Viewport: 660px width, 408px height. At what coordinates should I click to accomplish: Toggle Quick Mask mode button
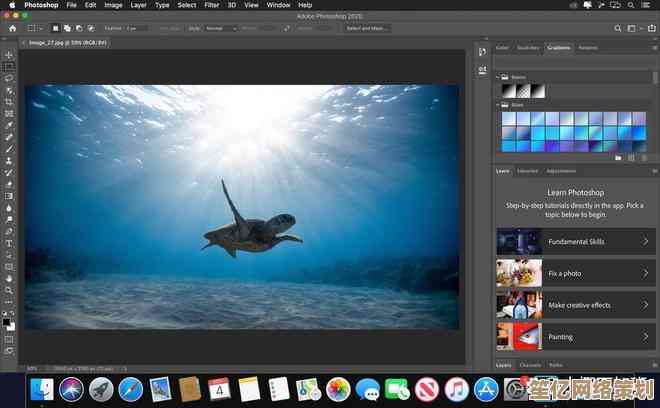(9, 338)
